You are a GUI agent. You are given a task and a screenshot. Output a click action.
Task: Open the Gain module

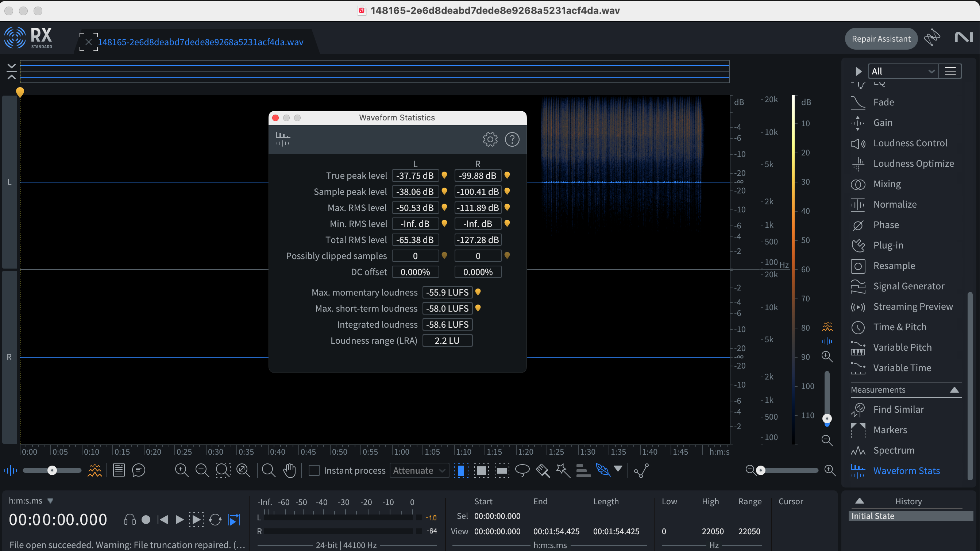[883, 123]
